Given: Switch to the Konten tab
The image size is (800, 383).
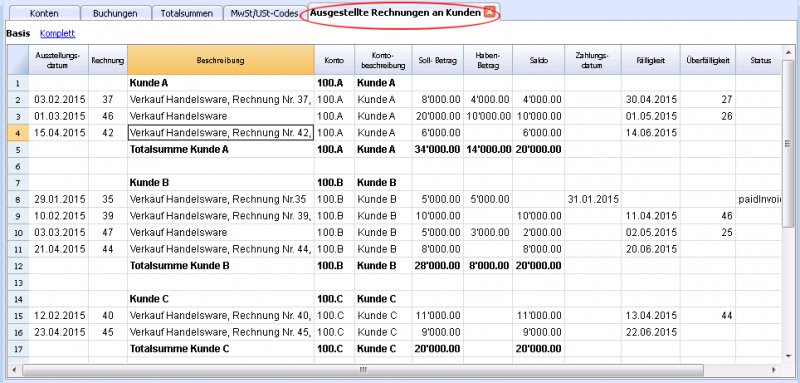Looking at the screenshot, I should tap(44, 14).
